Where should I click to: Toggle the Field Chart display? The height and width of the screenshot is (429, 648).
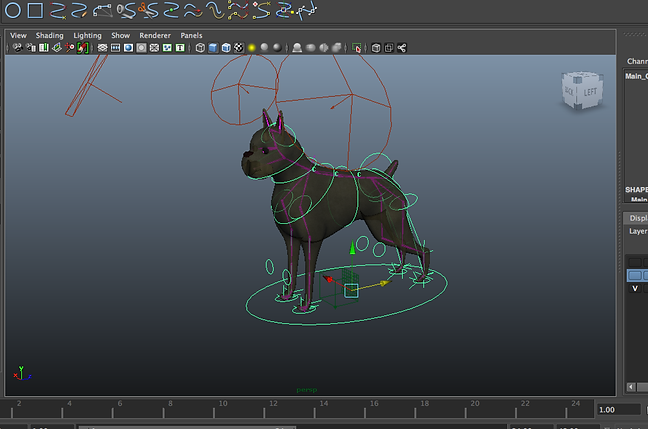tap(154, 48)
